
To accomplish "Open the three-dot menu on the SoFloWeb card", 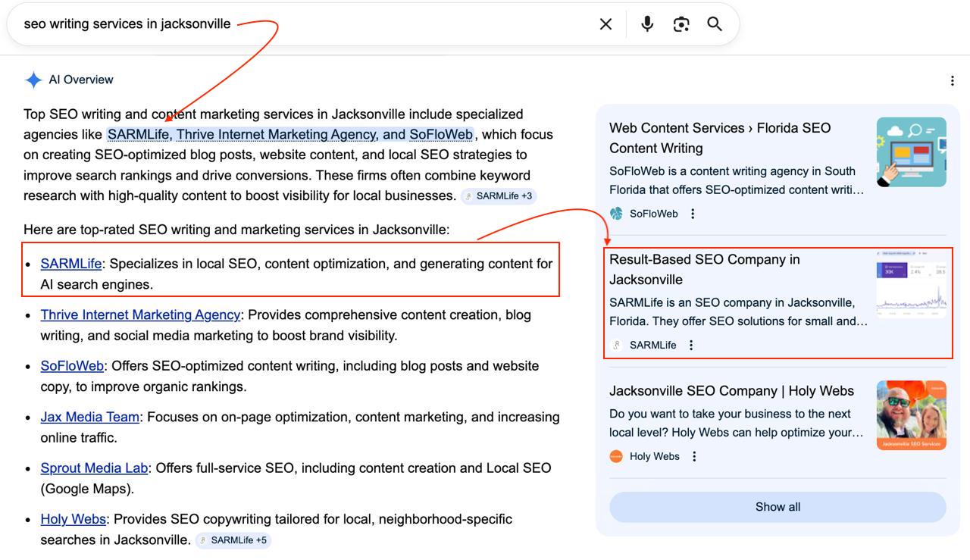I will [x=693, y=213].
